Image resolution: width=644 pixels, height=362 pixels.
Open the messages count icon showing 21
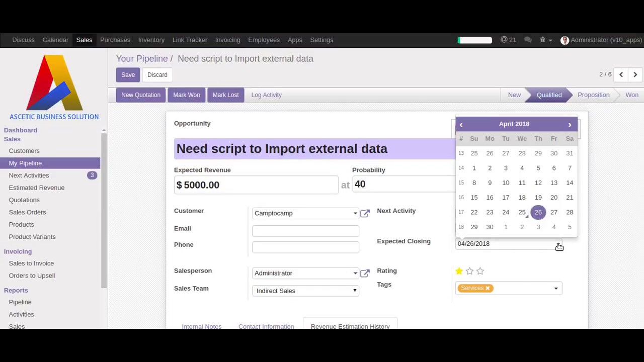click(x=508, y=40)
